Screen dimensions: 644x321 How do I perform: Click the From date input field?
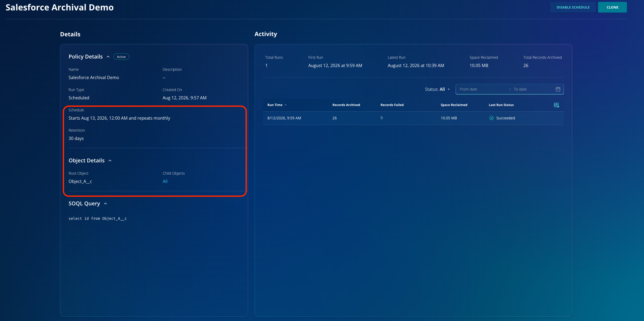coord(482,89)
